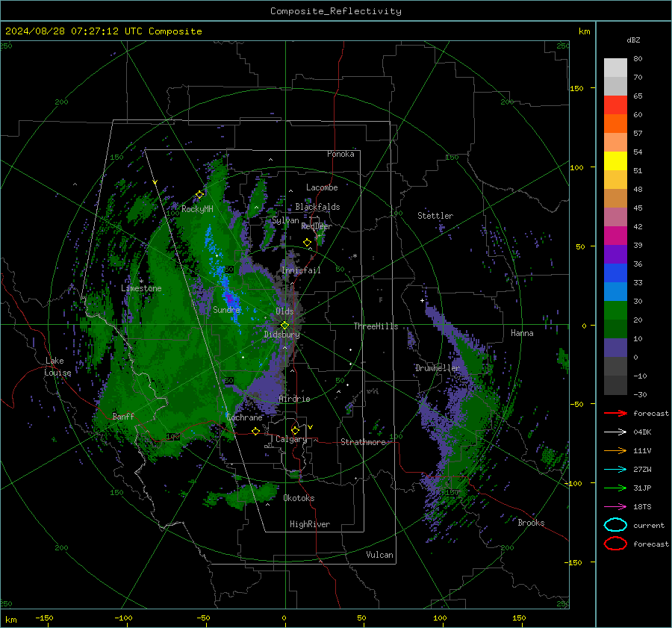Click the Composite_Reflectivity title text
This screenshot has height=628, width=672.
point(336,11)
